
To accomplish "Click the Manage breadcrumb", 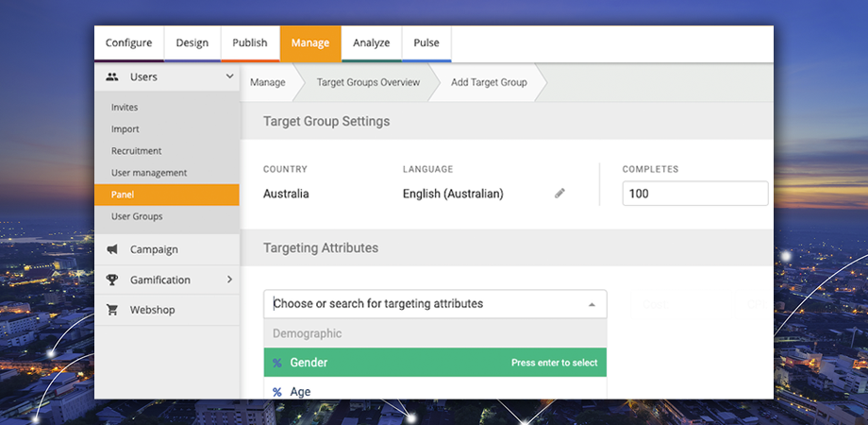I will click(267, 82).
